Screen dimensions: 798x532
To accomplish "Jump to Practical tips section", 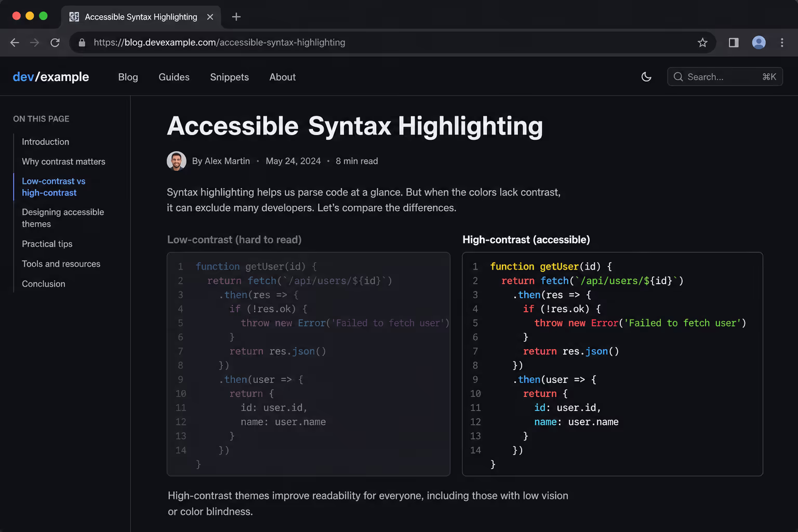I will 47,244.
